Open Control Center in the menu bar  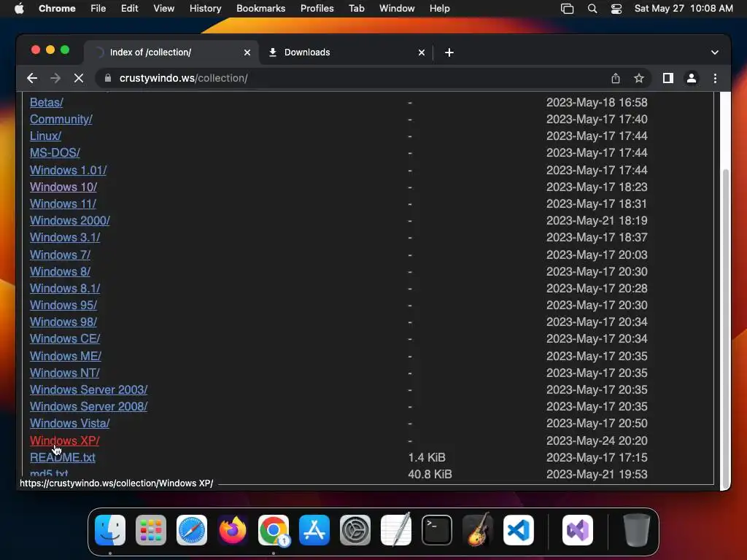(616, 9)
